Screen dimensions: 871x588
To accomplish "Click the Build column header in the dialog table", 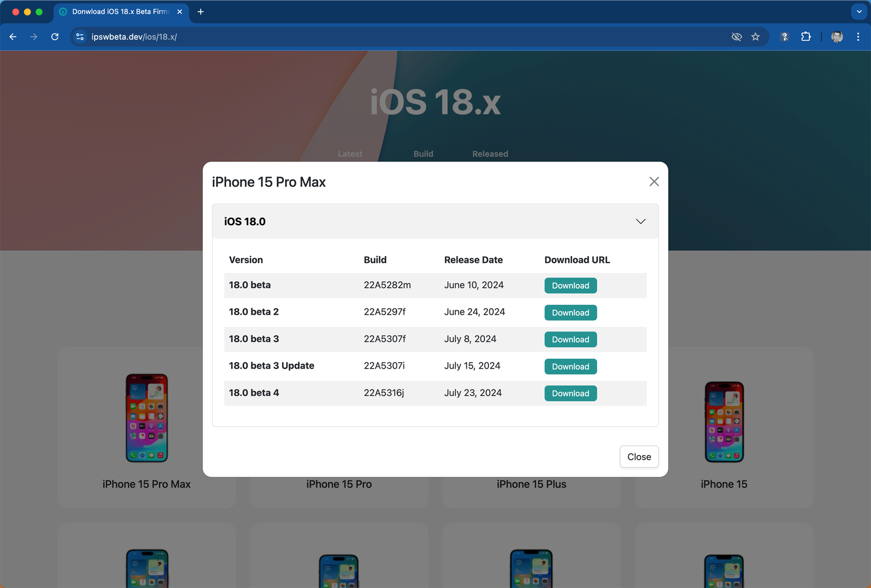I will pyautogui.click(x=375, y=260).
